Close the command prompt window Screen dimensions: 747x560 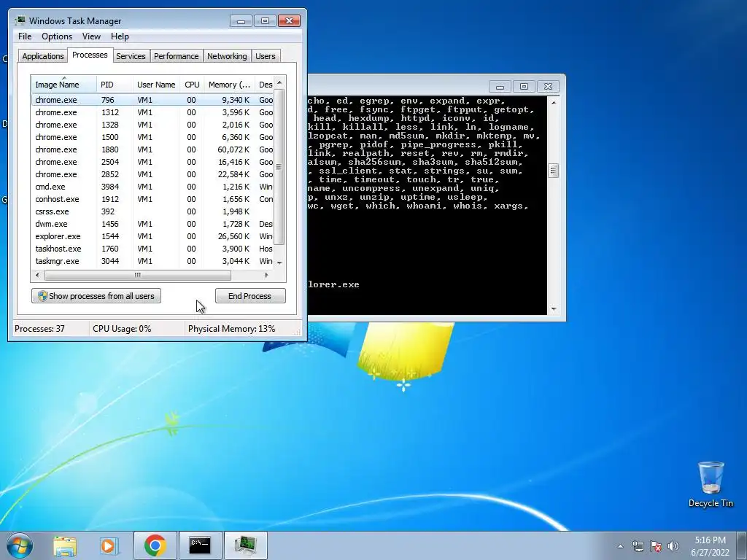(548, 87)
